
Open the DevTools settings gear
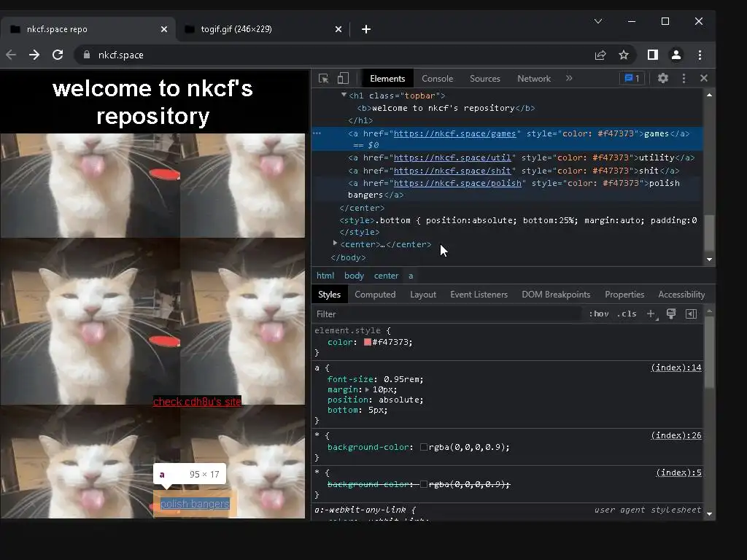[x=662, y=78]
